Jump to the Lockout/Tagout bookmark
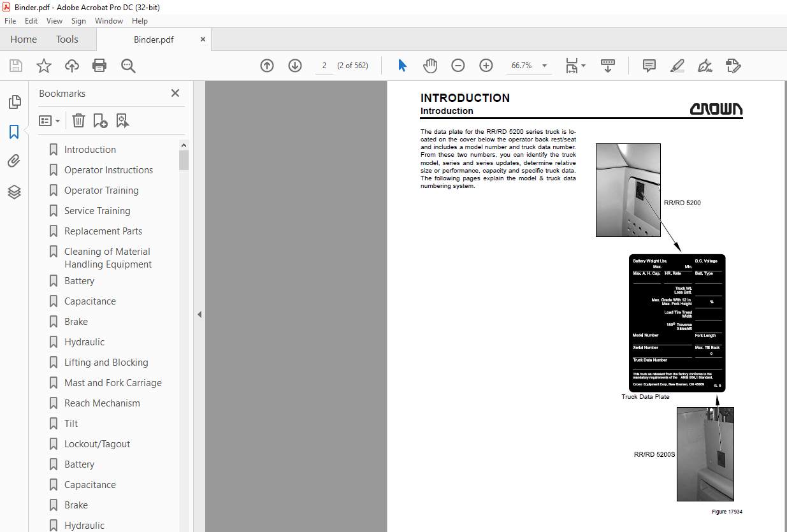Screen dimensions: 787x532 tap(97, 444)
